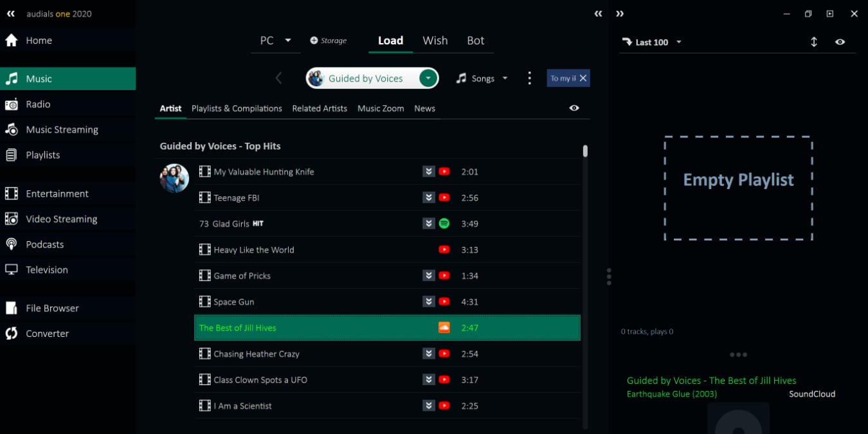This screenshot has width=868, height=434.
Task: Click the SoundCloud icon on the Jill Hives row
Action: [x=444, y=328]
